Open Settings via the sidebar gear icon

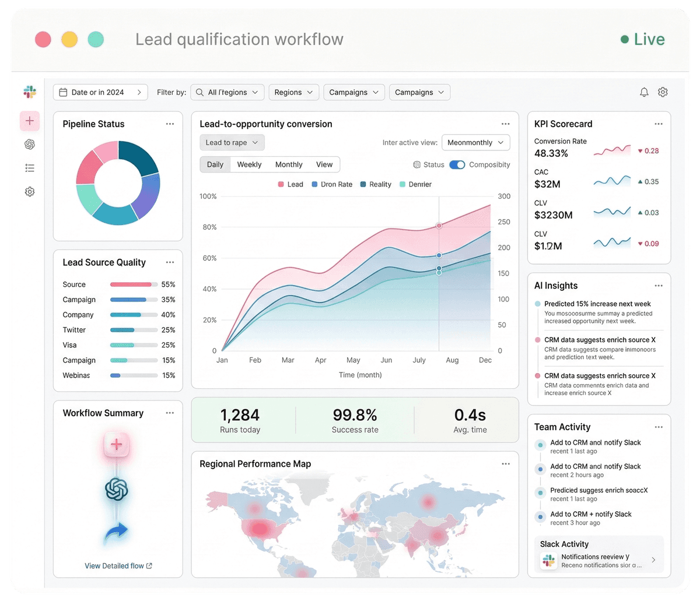pyautogui.click(x=30, y=191)
